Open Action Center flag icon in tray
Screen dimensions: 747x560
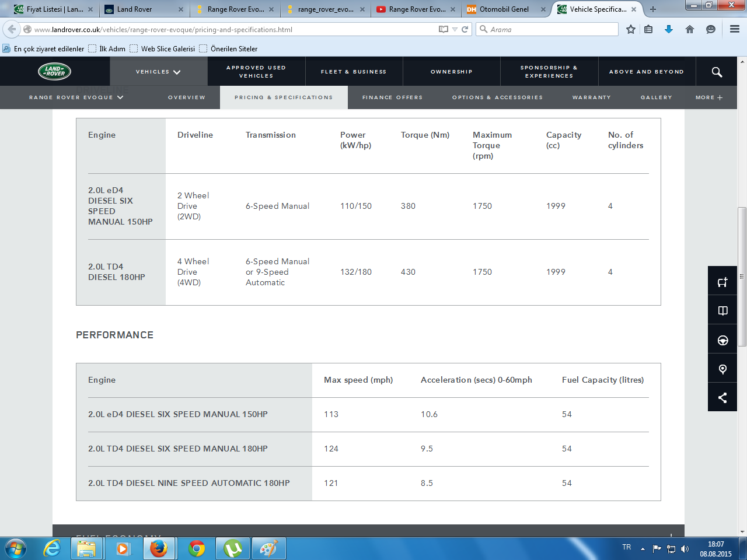(x=657, y=548)
